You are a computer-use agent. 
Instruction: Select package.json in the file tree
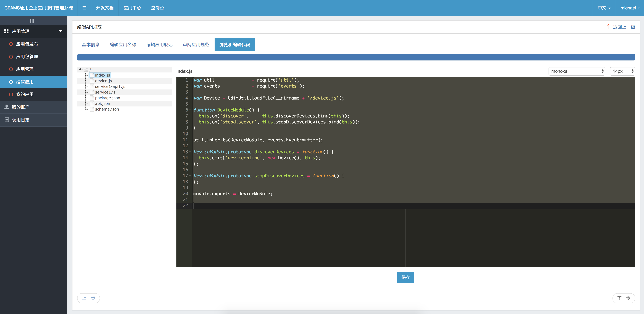coord(107,98)
